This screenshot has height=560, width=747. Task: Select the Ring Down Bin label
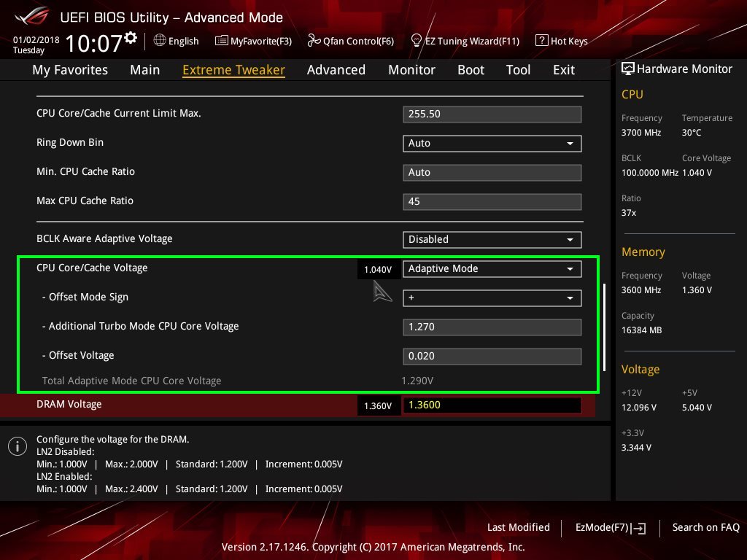click(70, 142)
